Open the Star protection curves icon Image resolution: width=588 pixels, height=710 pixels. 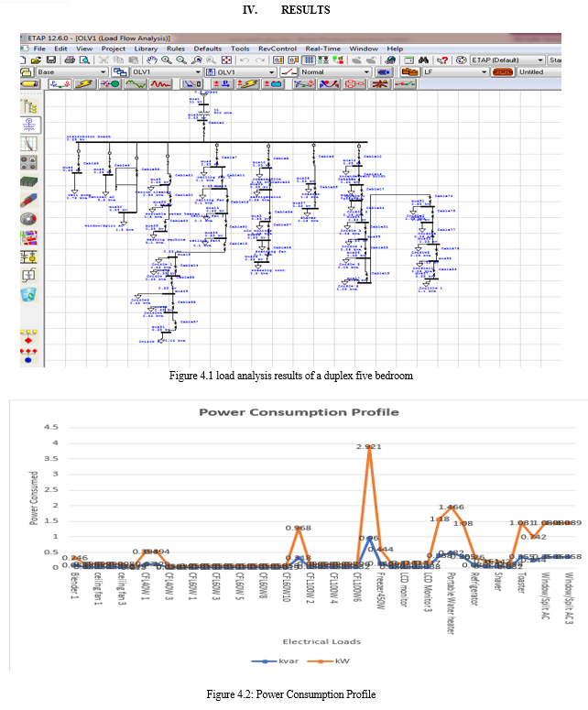pyautogui.click(x=29, y=144)
